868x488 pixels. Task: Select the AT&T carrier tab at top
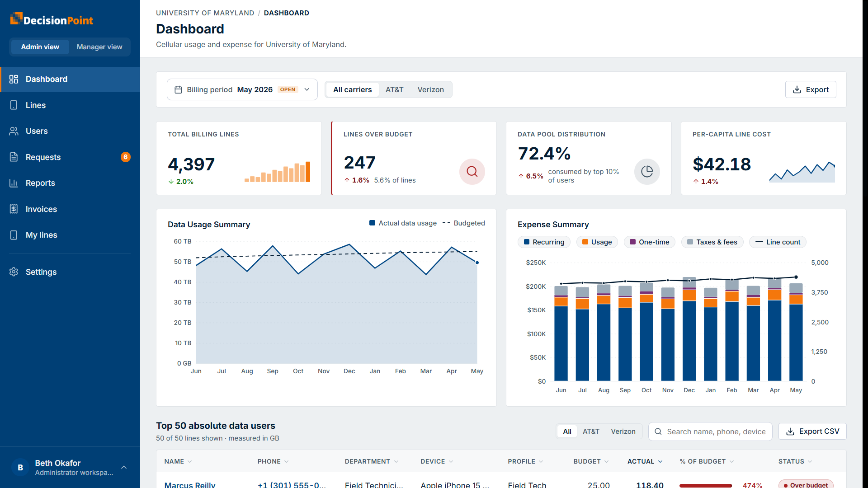394,89
